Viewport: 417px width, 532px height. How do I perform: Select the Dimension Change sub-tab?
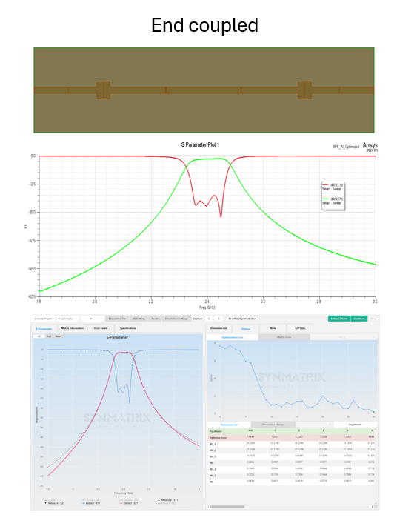(273, 425)
